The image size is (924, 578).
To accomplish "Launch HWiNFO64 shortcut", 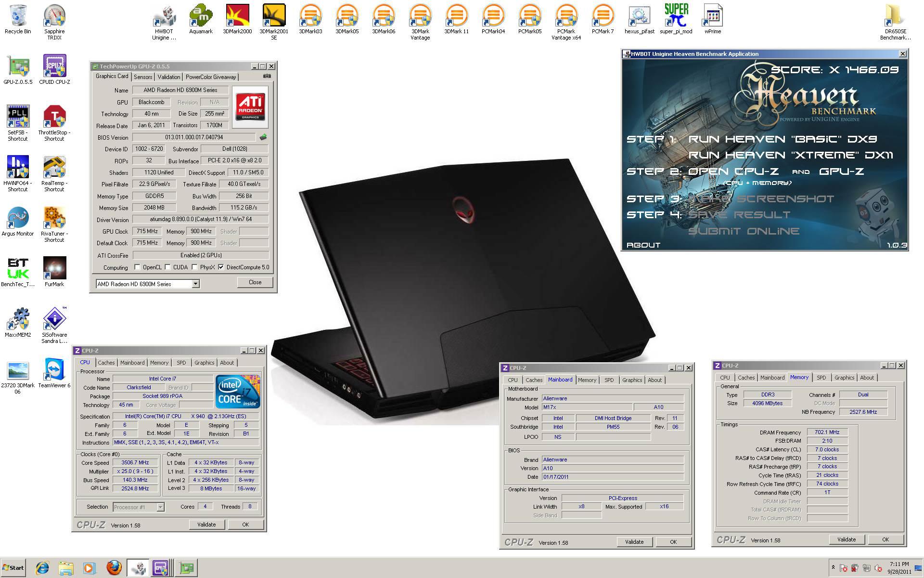I will (18, 174).
